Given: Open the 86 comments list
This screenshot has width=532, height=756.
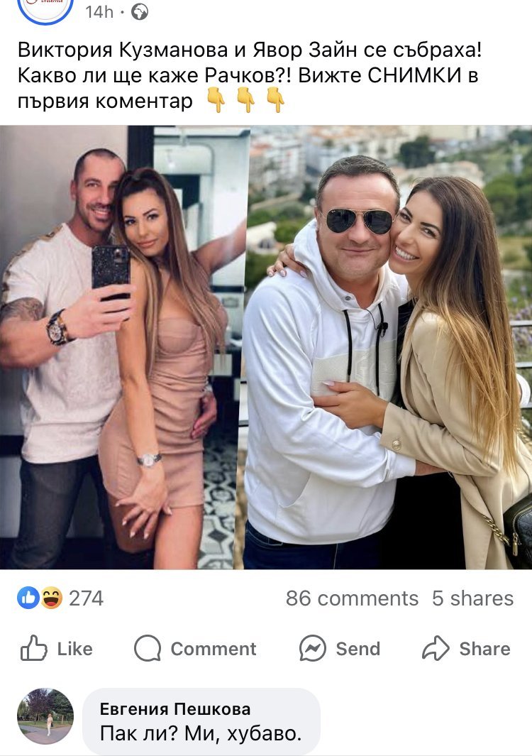Looking at the screenshot, I should coord(352,598).
